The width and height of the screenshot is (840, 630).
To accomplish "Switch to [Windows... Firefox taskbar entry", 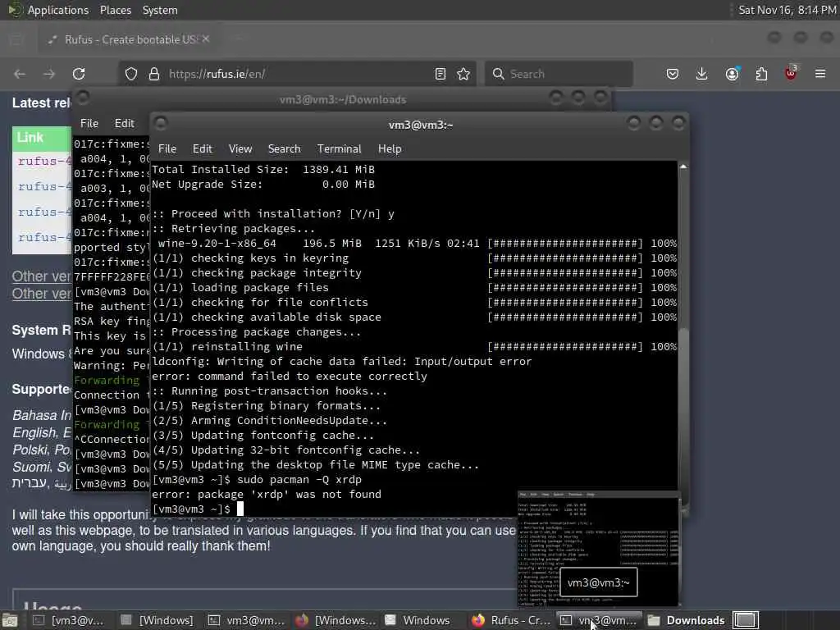I will pyautogui.click(x=336, y=620).
